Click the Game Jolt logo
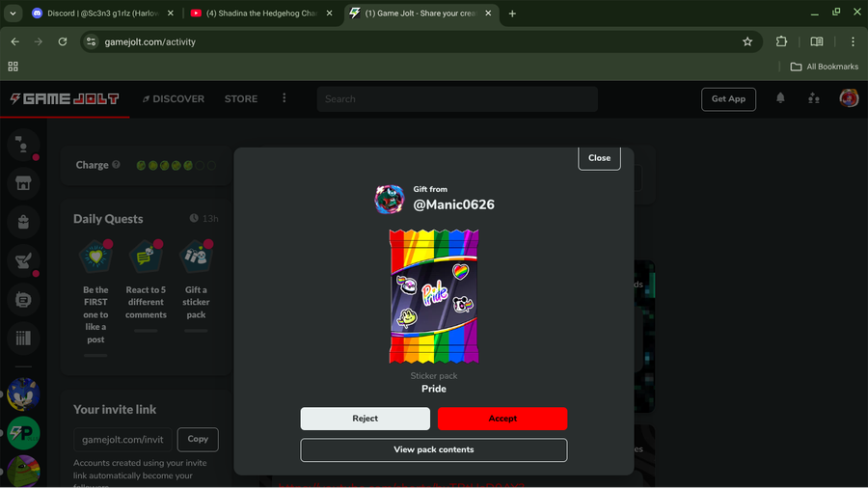Viewport: 868px width, 488px height. click(x=65, y=99)
